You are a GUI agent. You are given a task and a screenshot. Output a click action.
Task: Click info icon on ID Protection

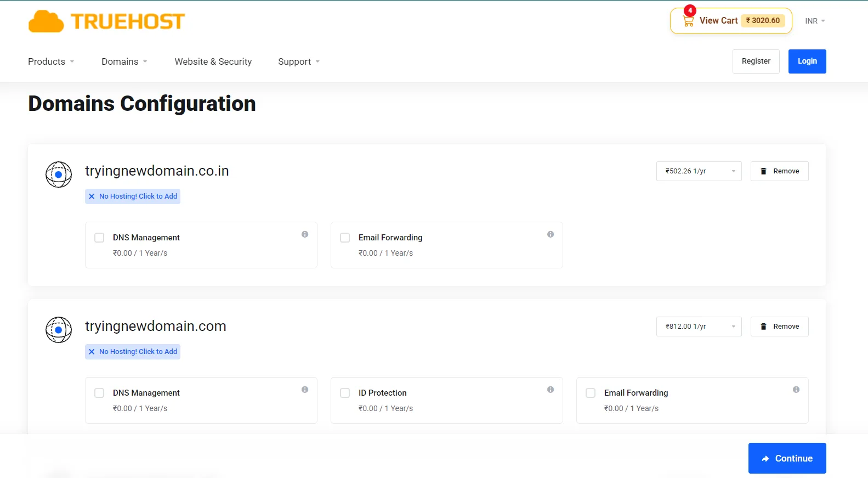(x=551, y=390)
